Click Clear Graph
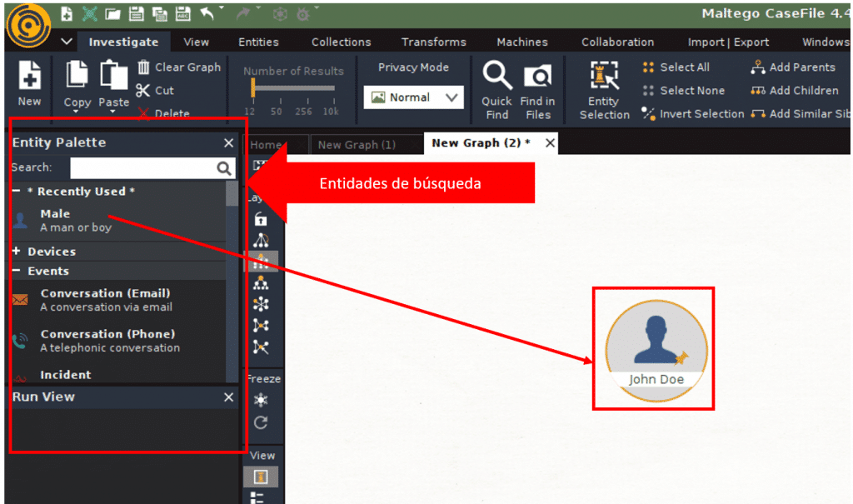Viewport: 853px width, 504px height. click(179, 67)
